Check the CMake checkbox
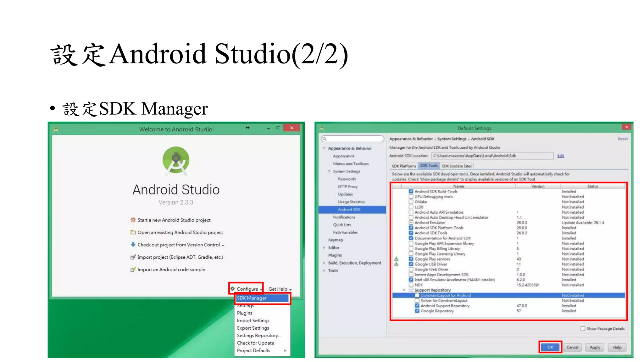Viewport: 644px width, 362px height. [x=411, y=202]
